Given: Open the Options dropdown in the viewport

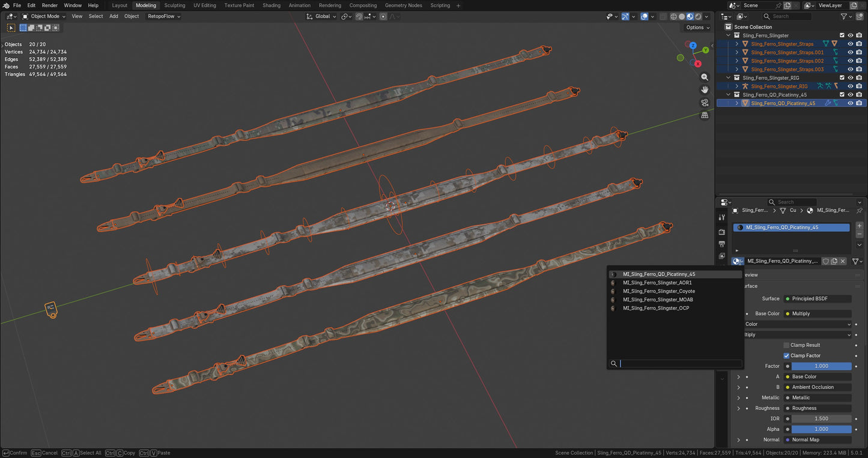Looking at the screenshot, I should click(x=697, y=28).
